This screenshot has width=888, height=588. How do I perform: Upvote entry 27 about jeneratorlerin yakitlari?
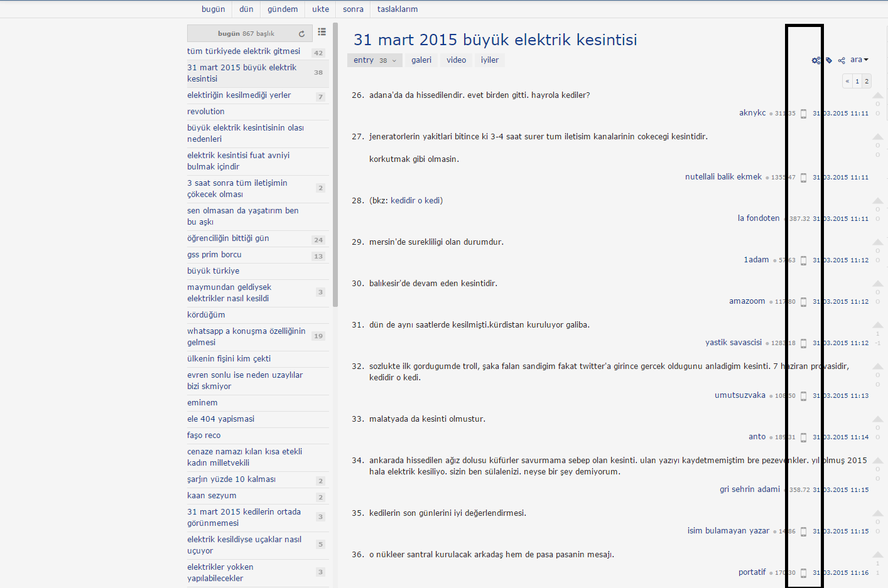[878, 137]
